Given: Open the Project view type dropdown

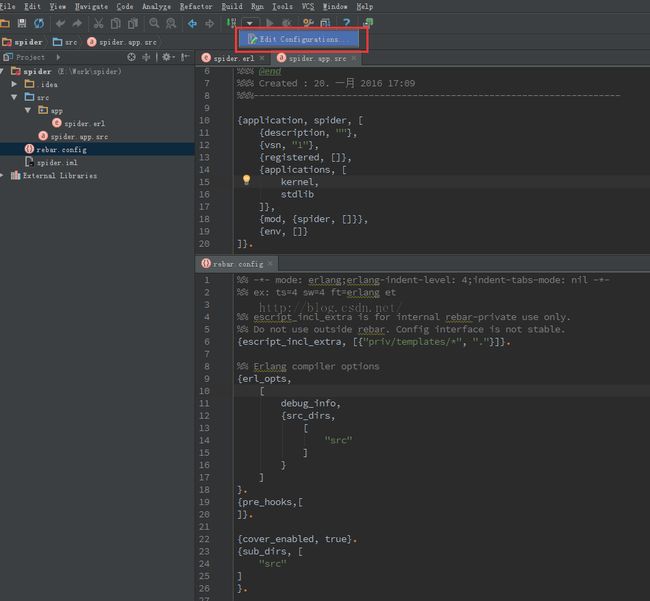Looking at the screenshot, I should coord(58,57).
